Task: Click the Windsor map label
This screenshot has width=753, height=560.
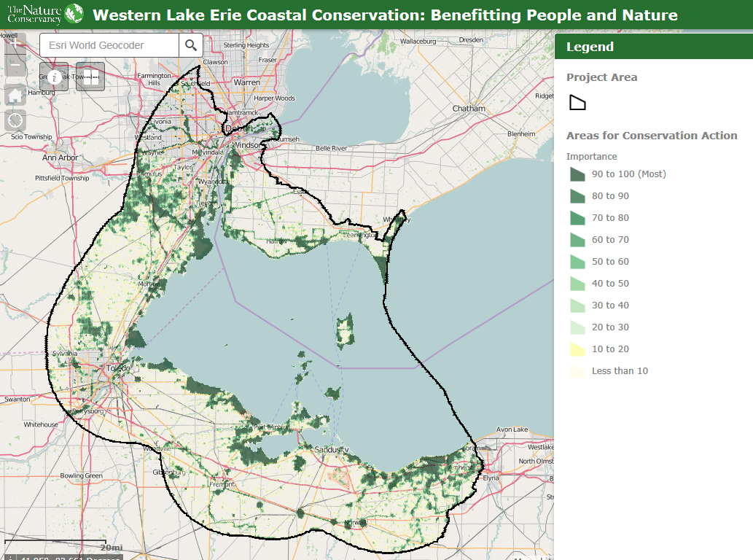Action: pyautogui.click(x=247, y=145)
